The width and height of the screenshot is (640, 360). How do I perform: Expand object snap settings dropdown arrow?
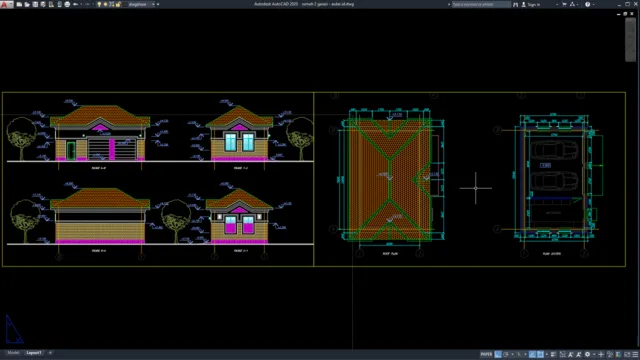click(x=547, y=354)
